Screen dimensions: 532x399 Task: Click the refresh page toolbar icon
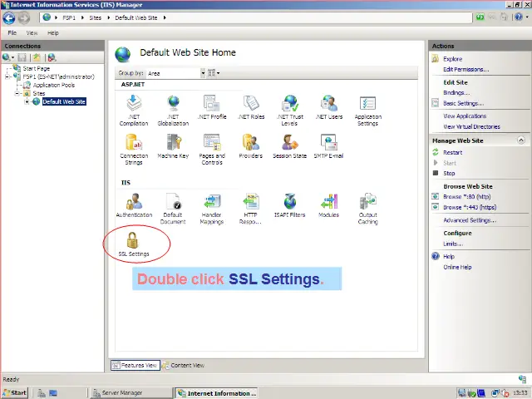(480, 17)
